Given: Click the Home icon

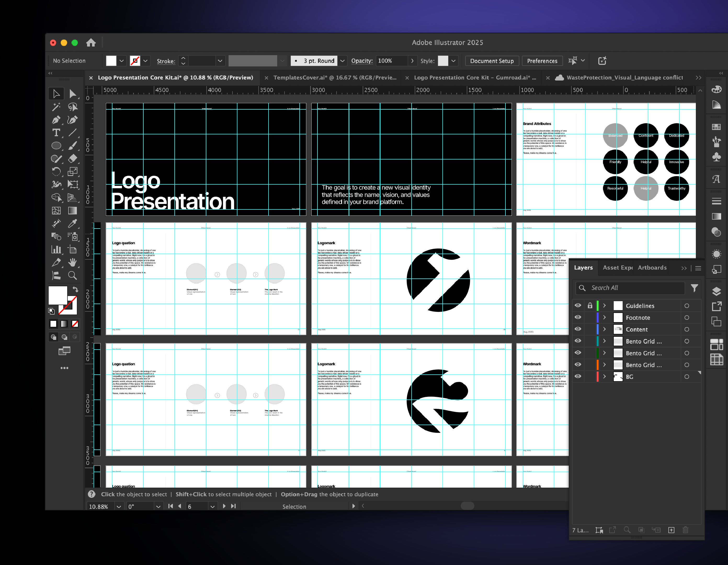Looking at the screenshot, I should 91,43.
